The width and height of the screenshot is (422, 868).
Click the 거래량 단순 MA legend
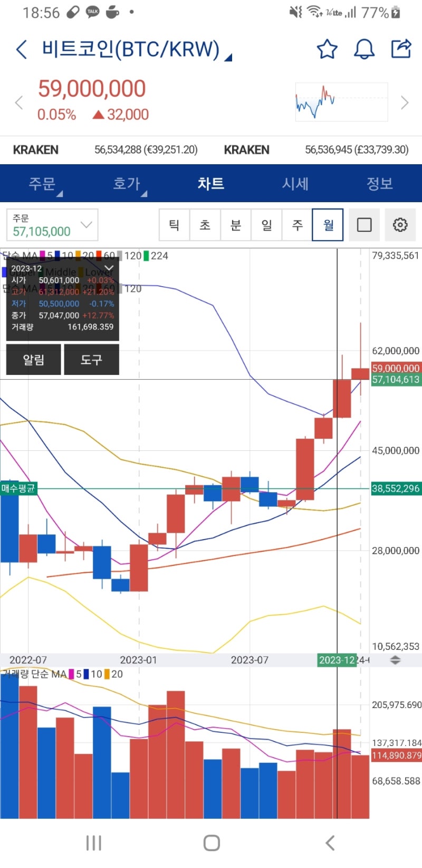(35, 674)
